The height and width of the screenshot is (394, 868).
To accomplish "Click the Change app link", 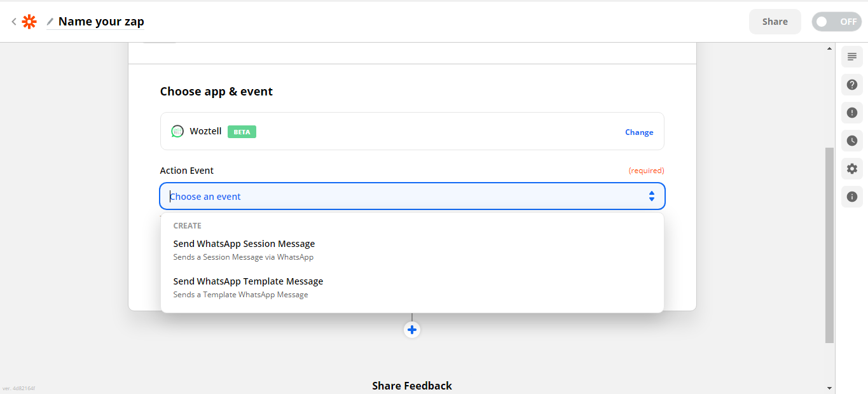I will pyautogui.click(x=639, y=132).
